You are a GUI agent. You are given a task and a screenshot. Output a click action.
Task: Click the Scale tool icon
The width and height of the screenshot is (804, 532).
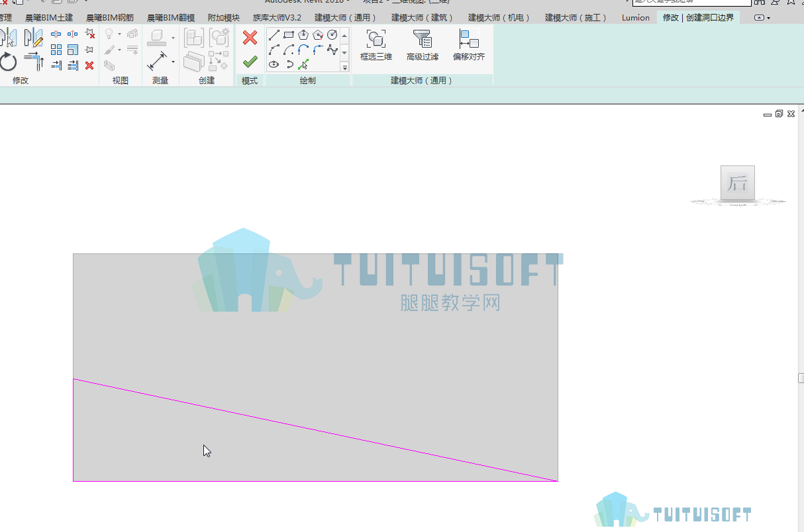click(73, 50)
